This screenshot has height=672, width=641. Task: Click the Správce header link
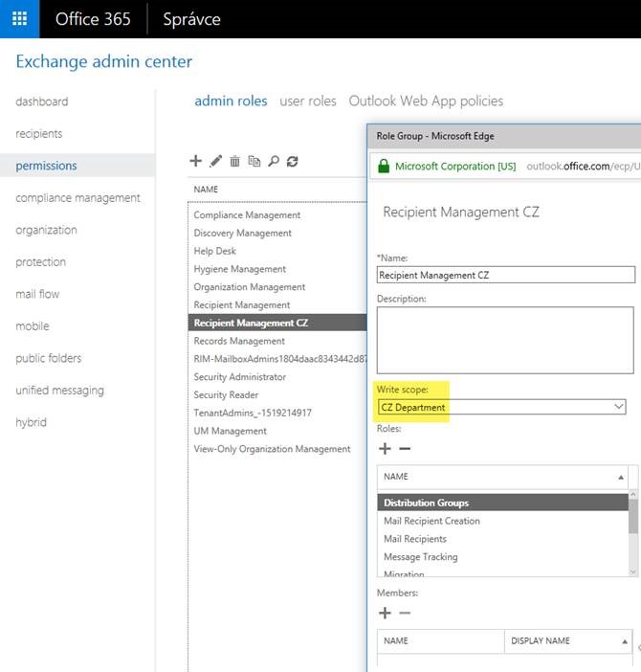pos(192,20)
